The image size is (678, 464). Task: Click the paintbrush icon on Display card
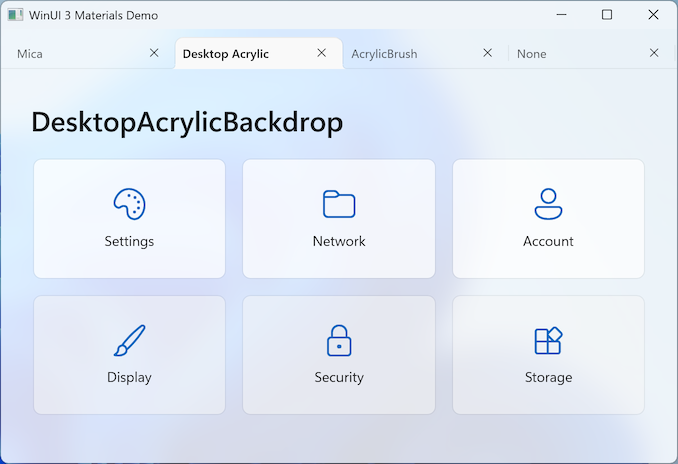tap(129, 340)
